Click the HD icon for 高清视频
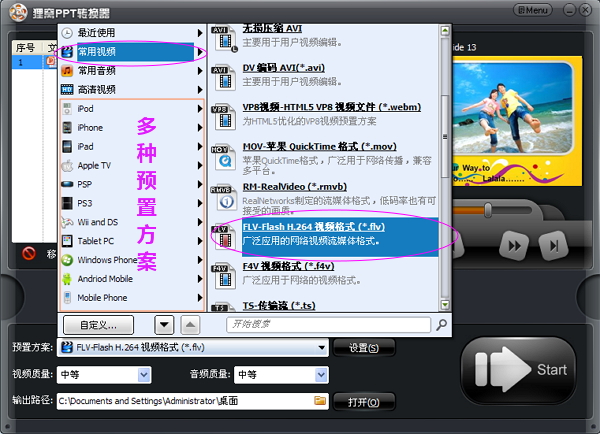The width and height of the screenshot is (600, 434). coord(67,90)
